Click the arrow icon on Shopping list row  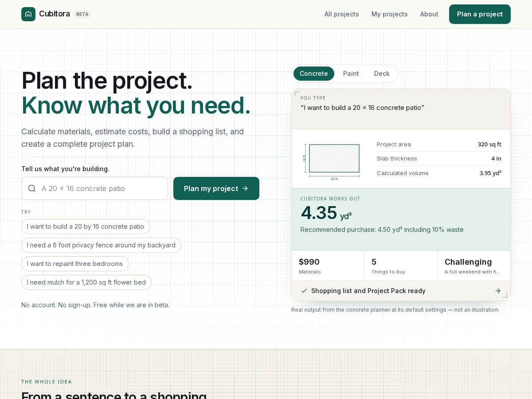[x=498, y=291]
